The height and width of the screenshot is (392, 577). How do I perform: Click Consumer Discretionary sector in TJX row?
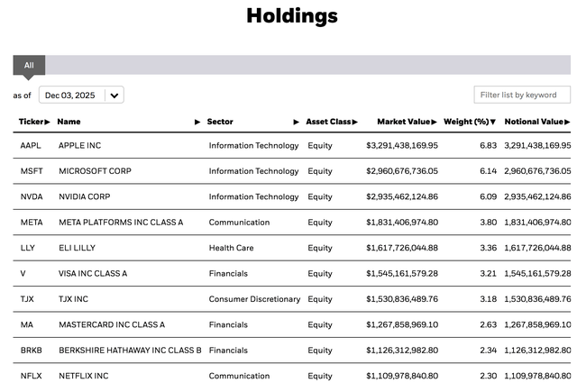click(254, 299)
